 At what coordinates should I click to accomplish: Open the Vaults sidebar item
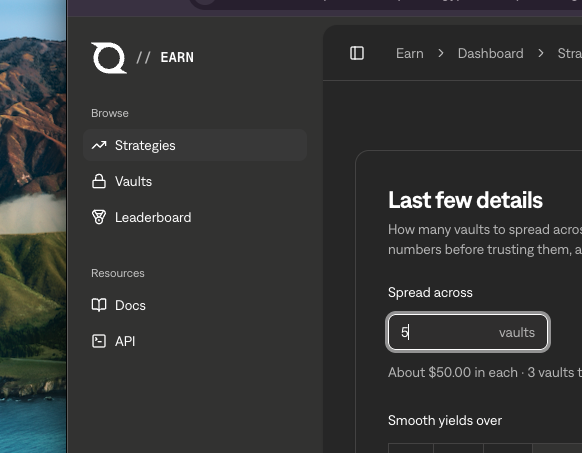195,181
